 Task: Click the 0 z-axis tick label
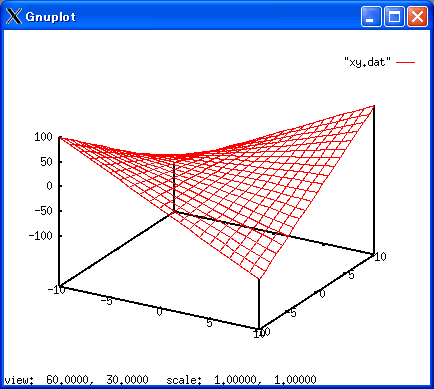[x=50, y=186]
